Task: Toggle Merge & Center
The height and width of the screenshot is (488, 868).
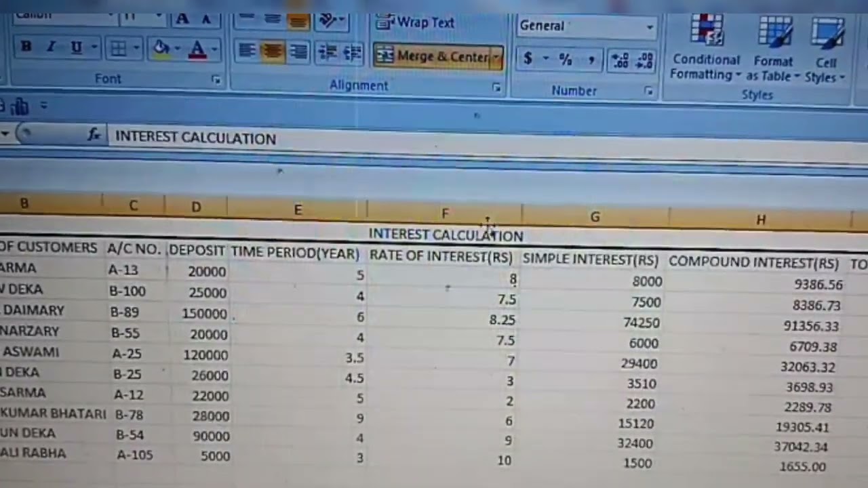Action: coord(431,56)
